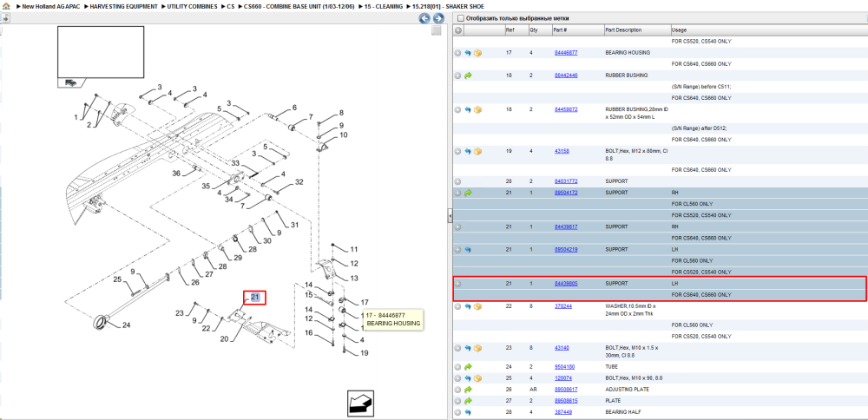Open 'UTILITY COMBINES' breadcrumb

192,6
